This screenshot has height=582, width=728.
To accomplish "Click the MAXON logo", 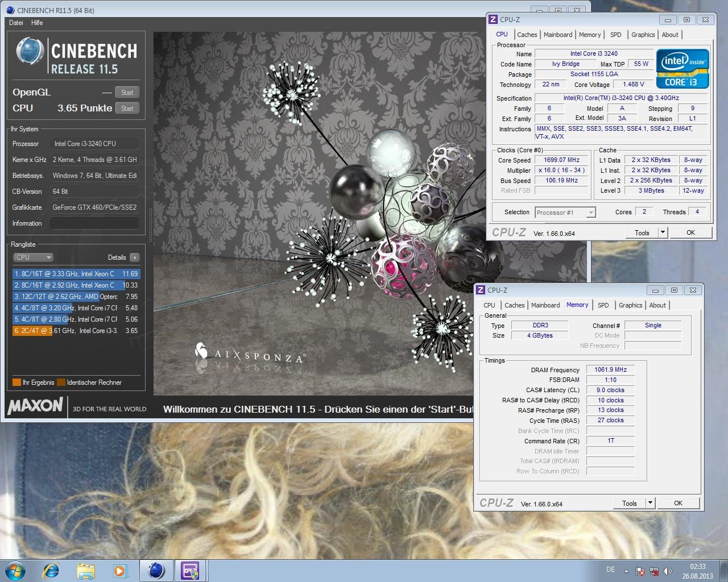I will (x=35, y=406).
